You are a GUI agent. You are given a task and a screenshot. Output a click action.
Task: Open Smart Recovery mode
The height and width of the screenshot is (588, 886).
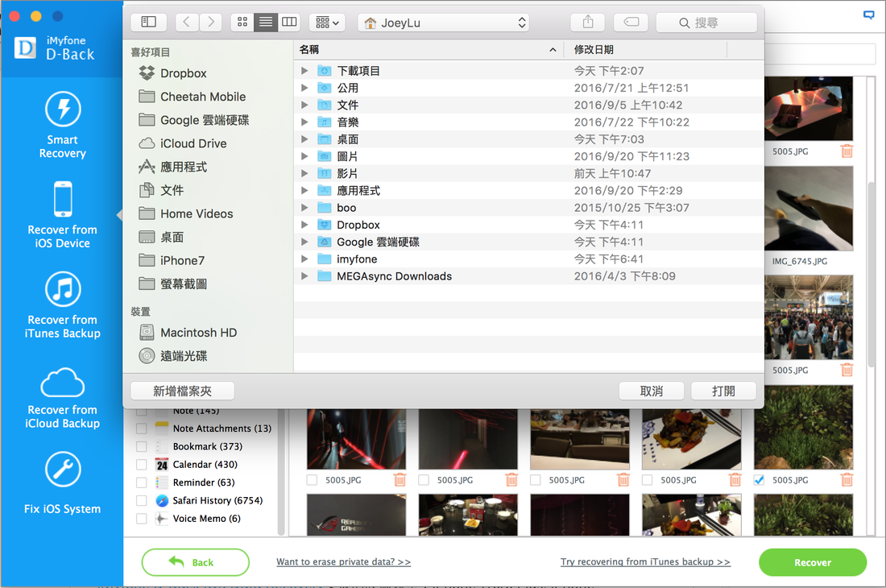coord(63,125)
